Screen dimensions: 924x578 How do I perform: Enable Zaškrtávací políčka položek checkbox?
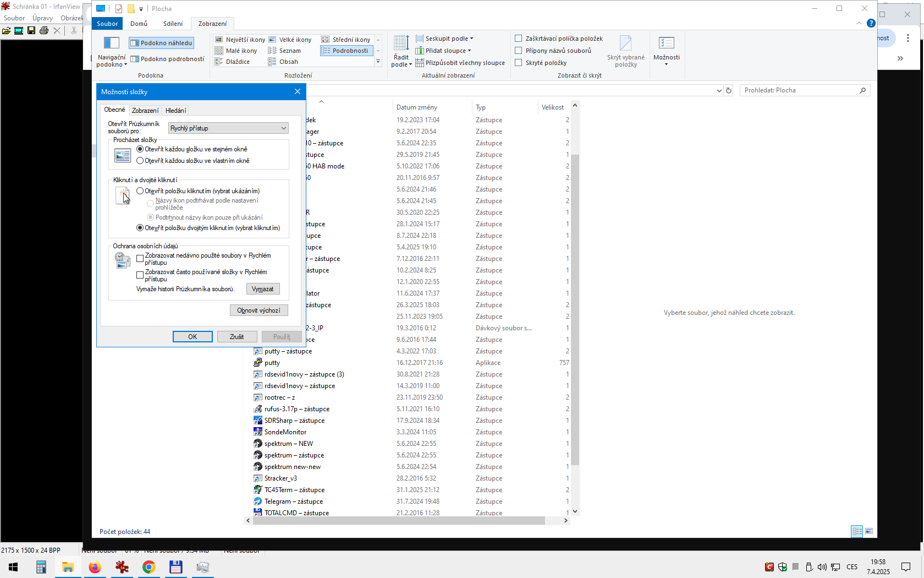coord(518,39)
